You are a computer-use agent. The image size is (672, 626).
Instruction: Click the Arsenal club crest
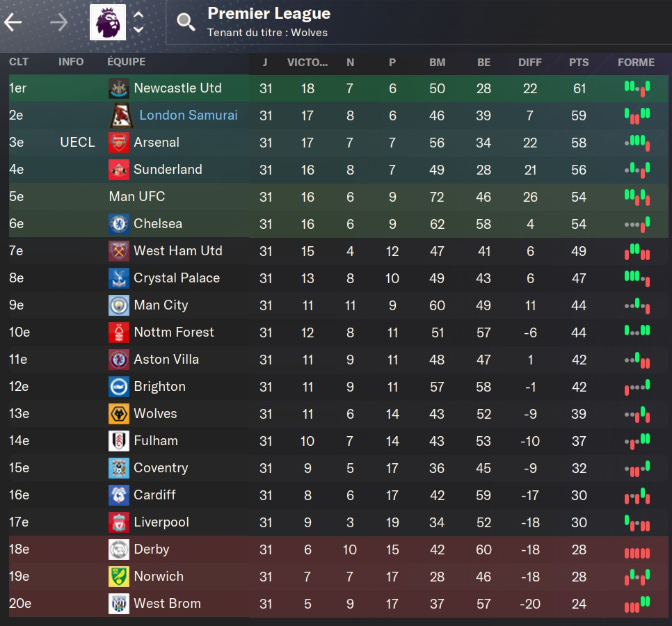coord(119,143)
